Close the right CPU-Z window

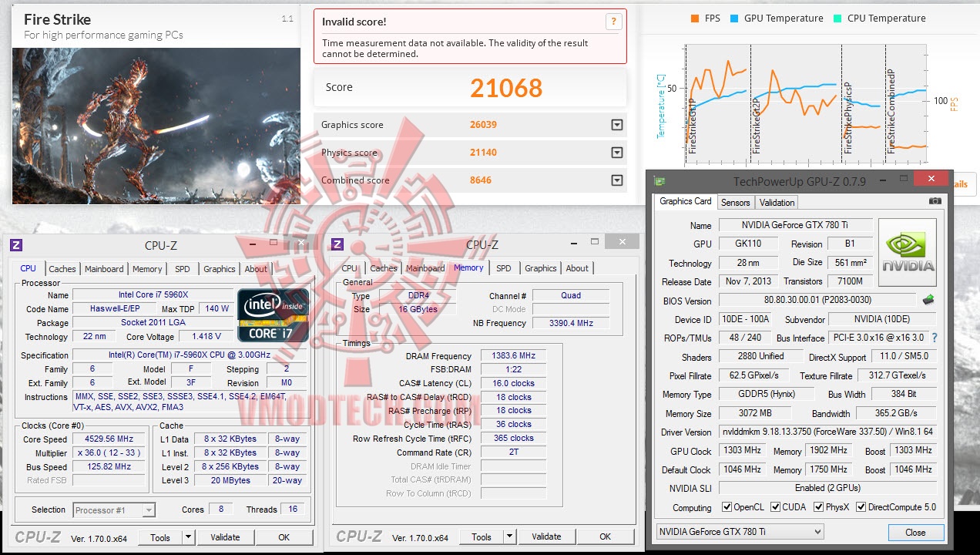621,242
